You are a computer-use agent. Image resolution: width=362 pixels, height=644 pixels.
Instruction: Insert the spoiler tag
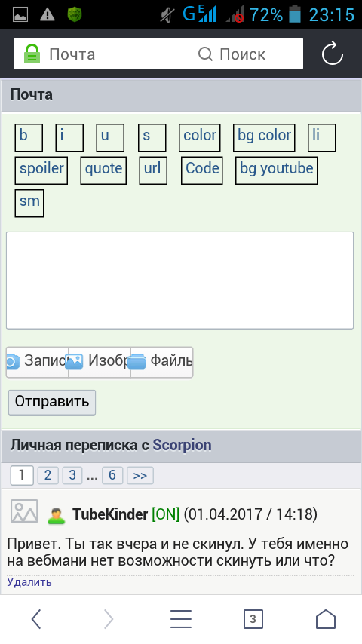point(41,170)
